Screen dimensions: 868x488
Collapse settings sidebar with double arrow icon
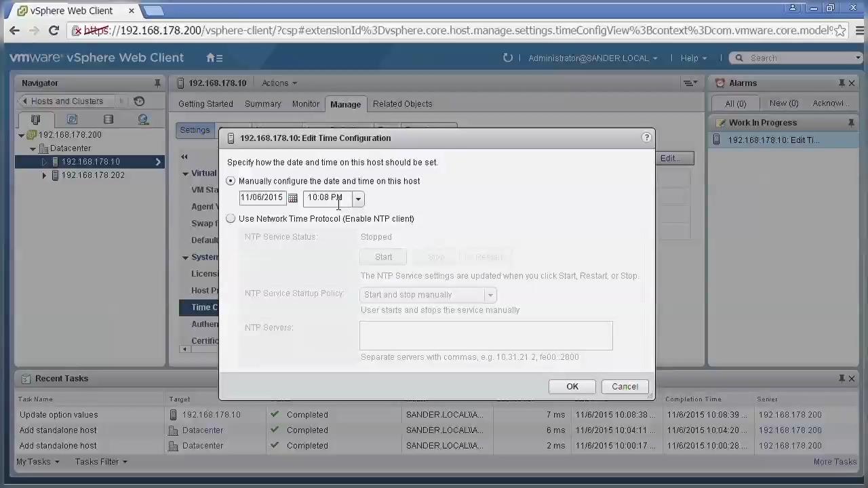(184, 157)
